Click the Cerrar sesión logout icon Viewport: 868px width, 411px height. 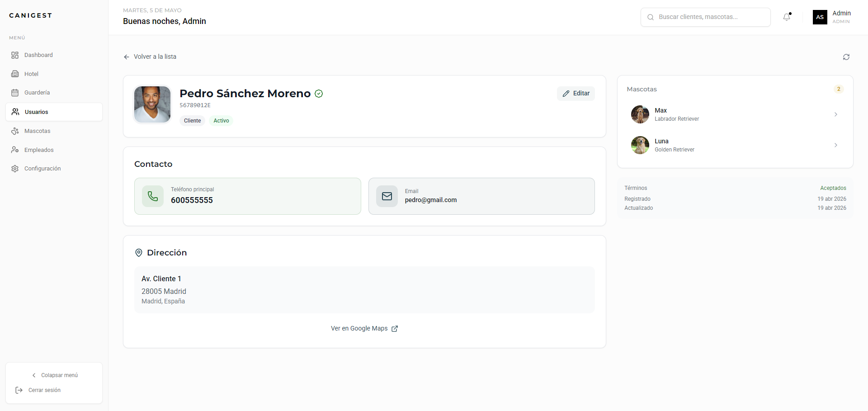click(19, 390)
